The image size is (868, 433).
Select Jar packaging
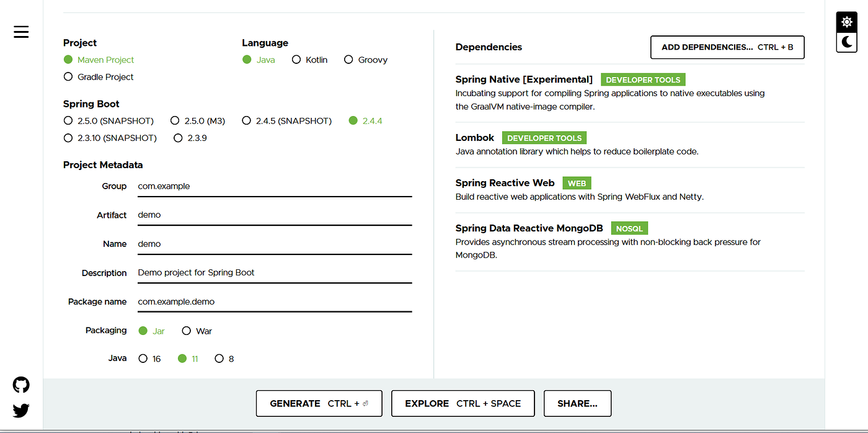point(151,331)
